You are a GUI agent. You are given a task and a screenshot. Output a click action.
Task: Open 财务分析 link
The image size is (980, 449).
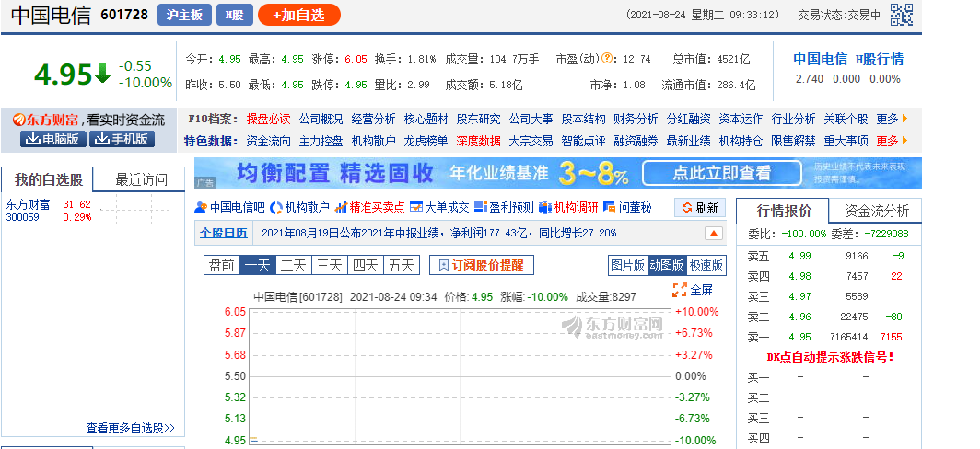(636, 119)
